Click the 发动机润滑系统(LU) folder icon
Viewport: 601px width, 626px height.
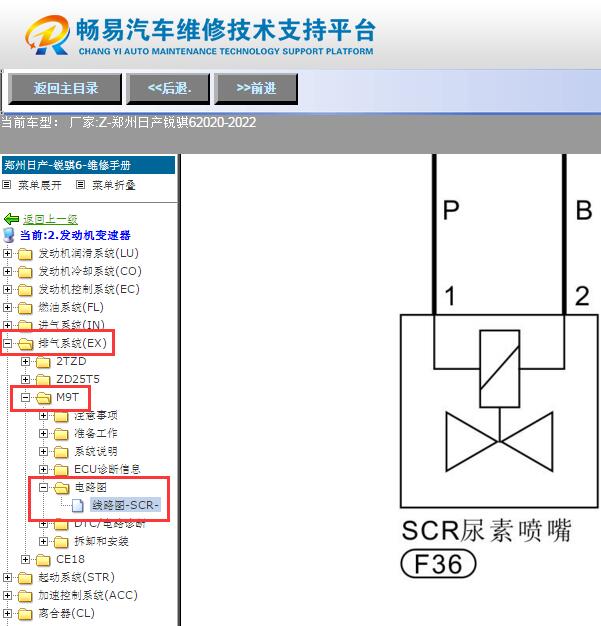pos(25,254)
